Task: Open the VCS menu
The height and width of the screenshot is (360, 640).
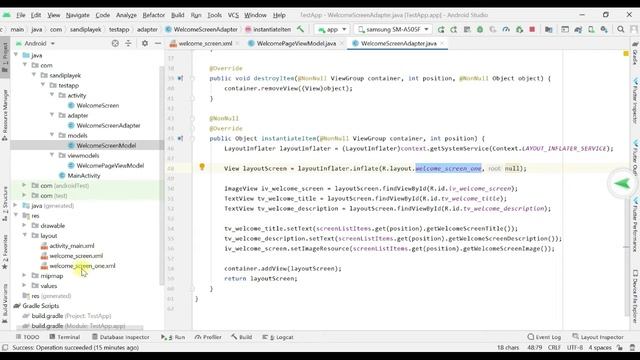Action: [233, 15]
